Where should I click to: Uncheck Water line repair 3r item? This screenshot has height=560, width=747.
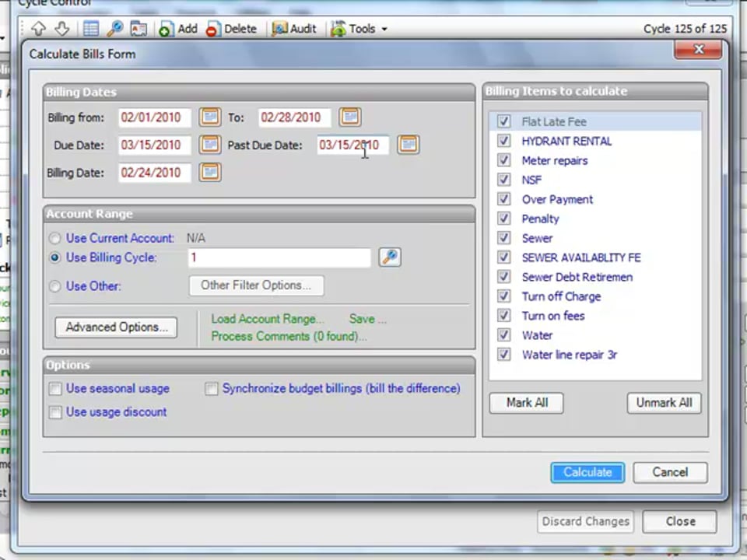[x=504, y=355]
